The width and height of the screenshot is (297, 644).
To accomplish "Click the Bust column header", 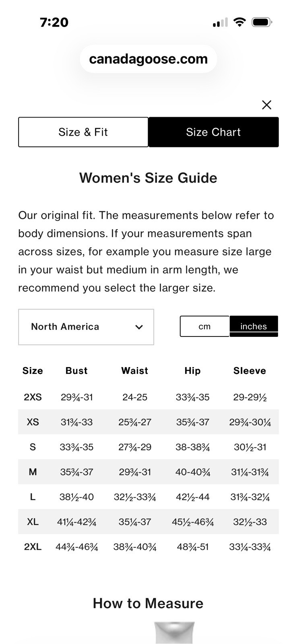I will (76, 371).
